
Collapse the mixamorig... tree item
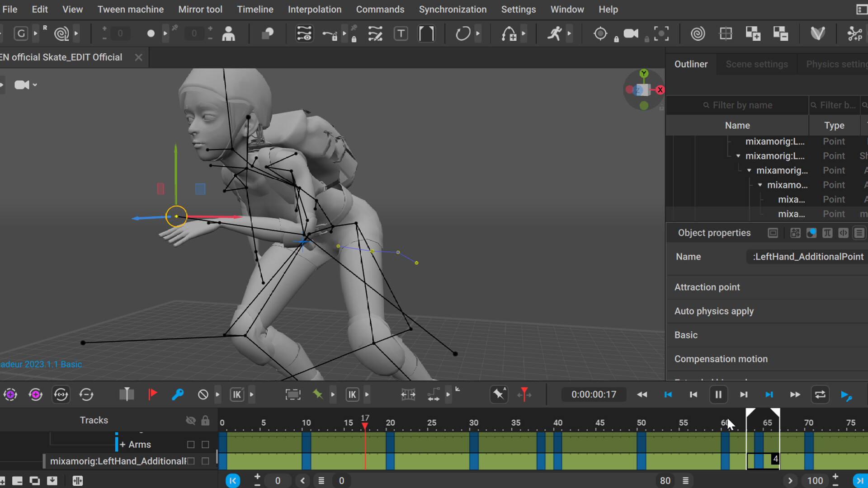pyautogui.click(x=749, y=170)
